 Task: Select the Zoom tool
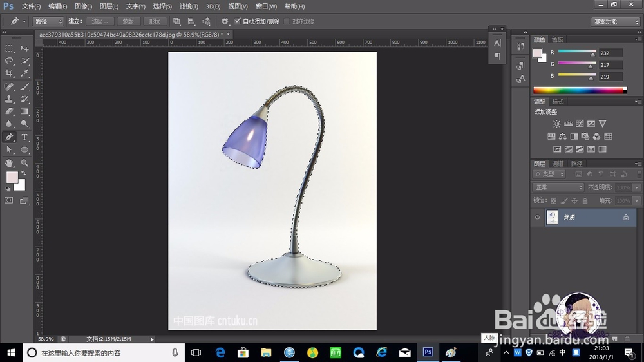[x=24, y=163]
